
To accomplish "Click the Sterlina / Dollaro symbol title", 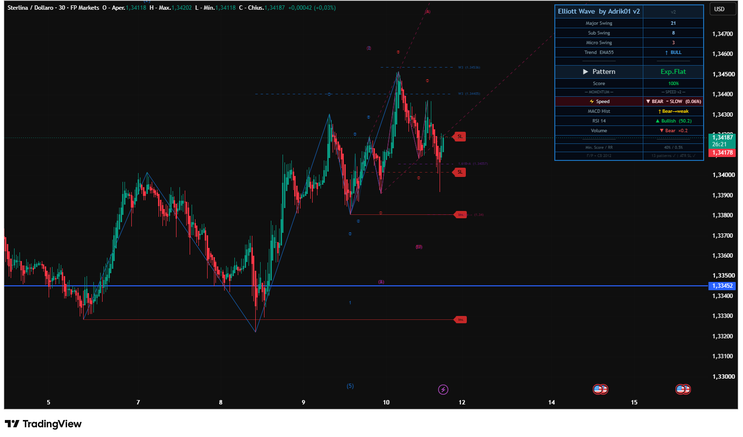I will coord(33,8).
